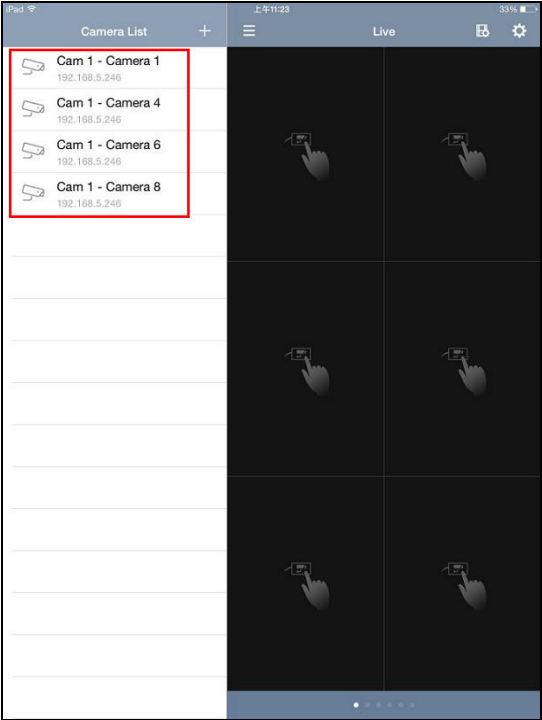Jump to the last page indicator dot
Screen dimensions: 542x720
point(412,705)
